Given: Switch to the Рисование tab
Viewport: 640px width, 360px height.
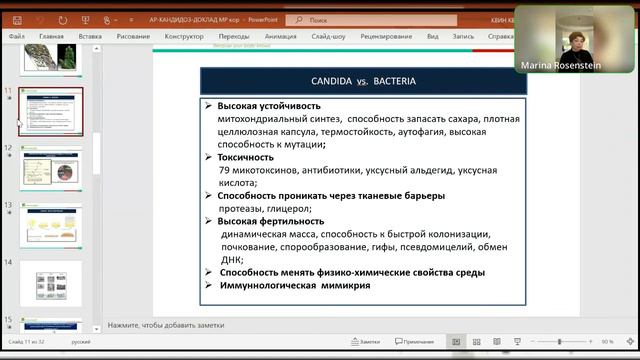Looking at the screenshot, I should point(133,36).
